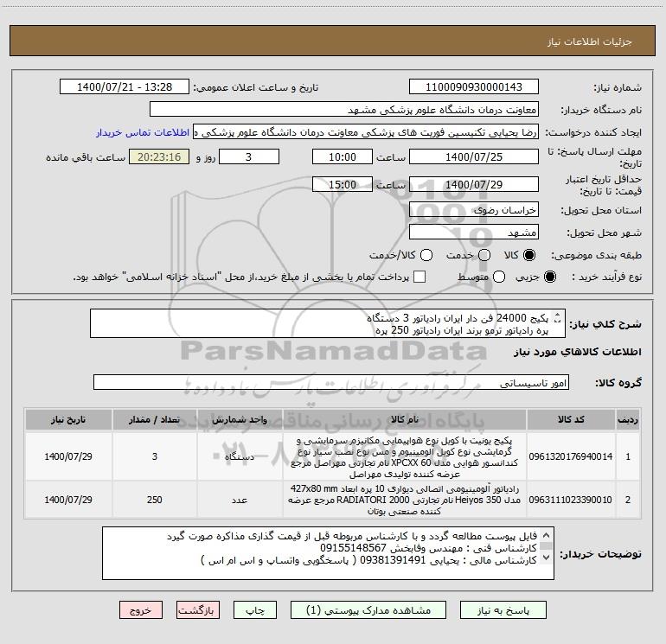
Task: Click the remaining days field showing 3
Action: click(249, 156)
